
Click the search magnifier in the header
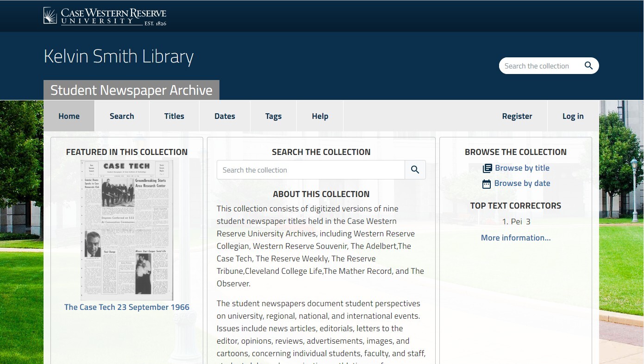588,66
